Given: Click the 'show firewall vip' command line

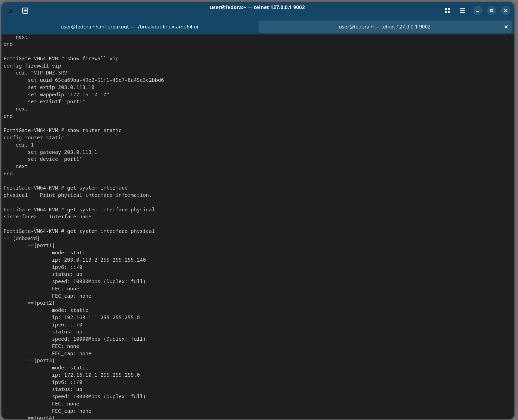Looking at the screenshot, I should [61, 58].
